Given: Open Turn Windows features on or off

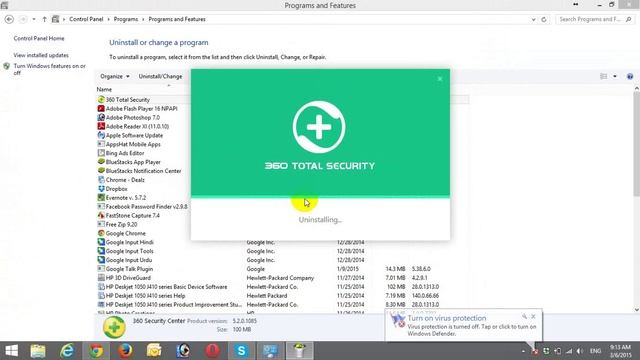Looking at the screenshot, I should pyautogui.click(x=49, y=69).
